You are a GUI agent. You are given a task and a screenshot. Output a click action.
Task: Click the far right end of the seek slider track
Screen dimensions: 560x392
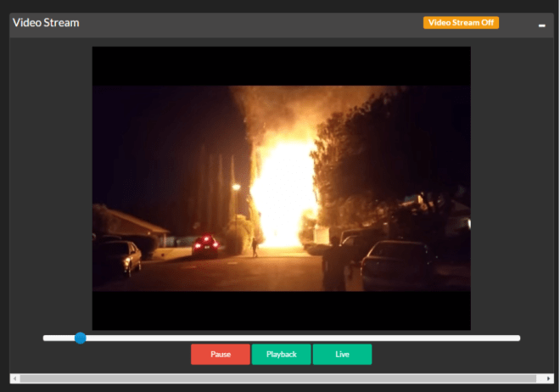point(517,338)
